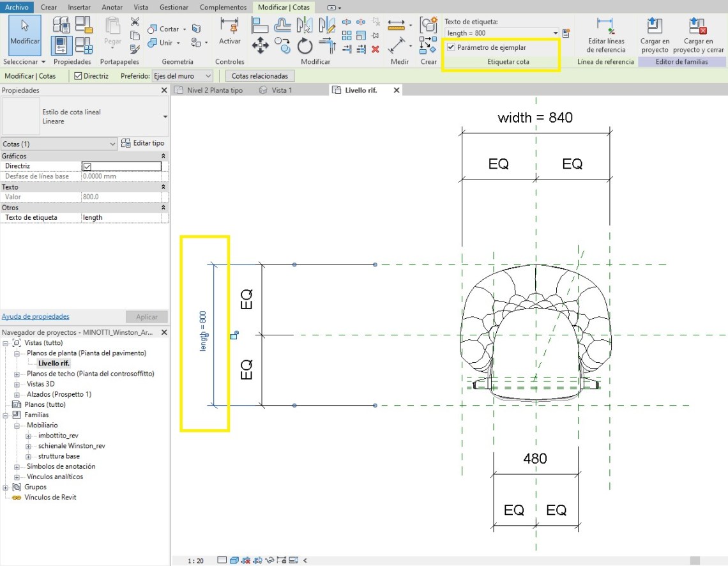Uncheck Parámetro de ejemplar checkbox
728x566 pixels.
pyautogui.click(x=451, y=47)
